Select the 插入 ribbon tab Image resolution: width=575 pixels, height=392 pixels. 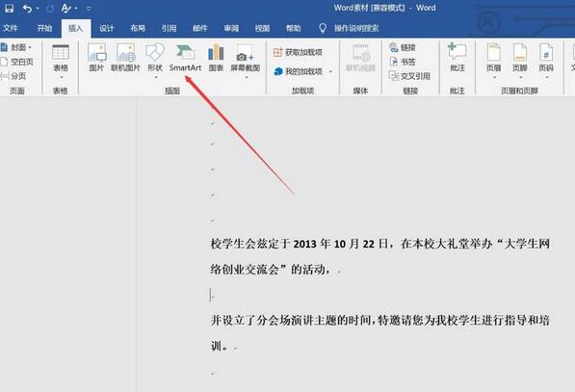tap(75, 28)
